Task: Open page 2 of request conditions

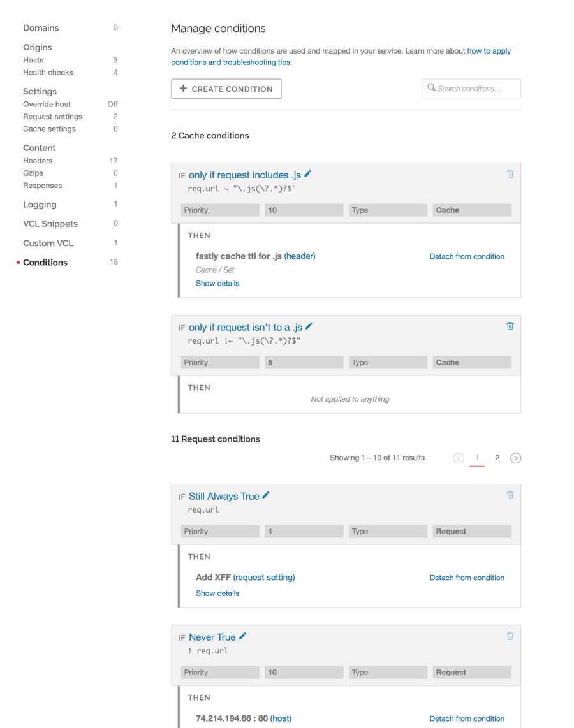Action: [x=497, y=458]
